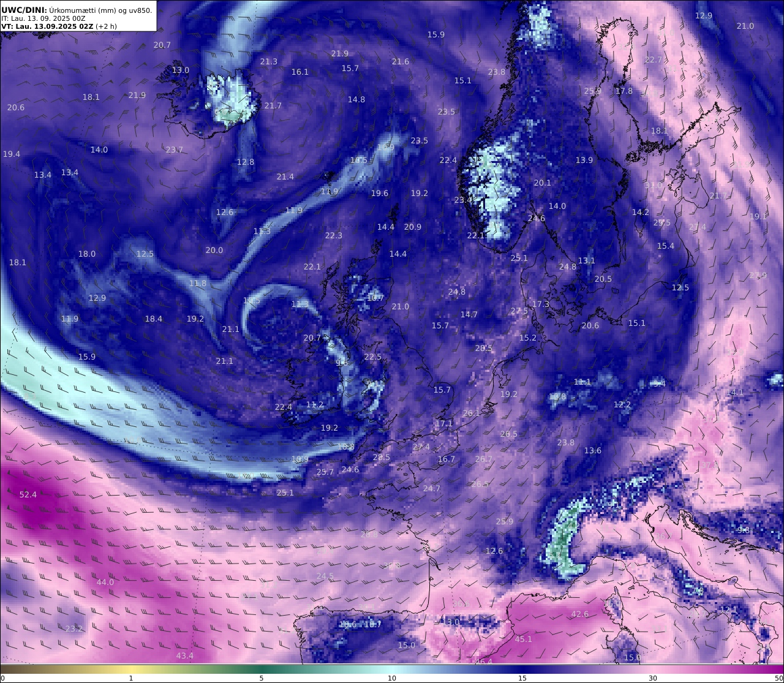Image resolution: width=784 pixels, height=683 pixels.
Task: Click the 17.3 value over Denmark
Action: tap(540, 304)
